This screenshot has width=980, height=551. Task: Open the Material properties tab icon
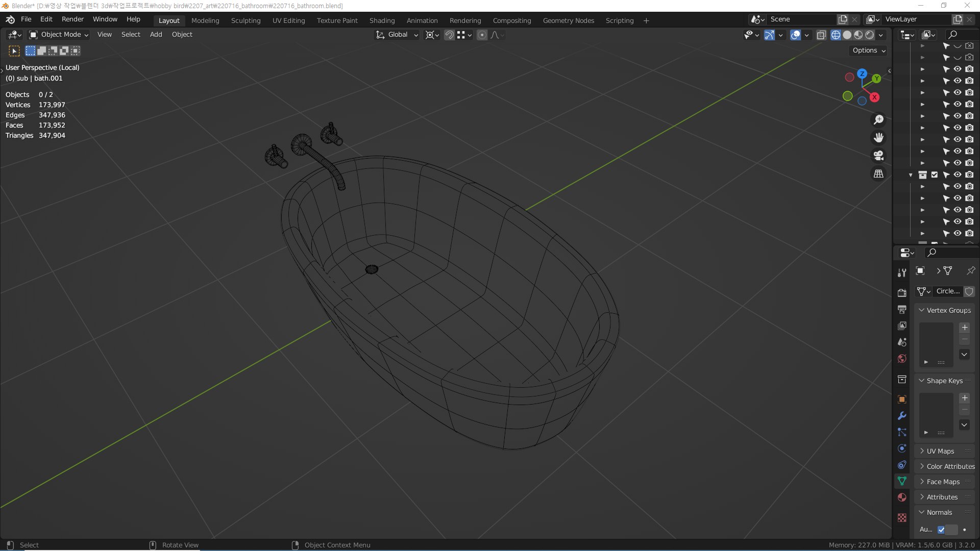902,497
